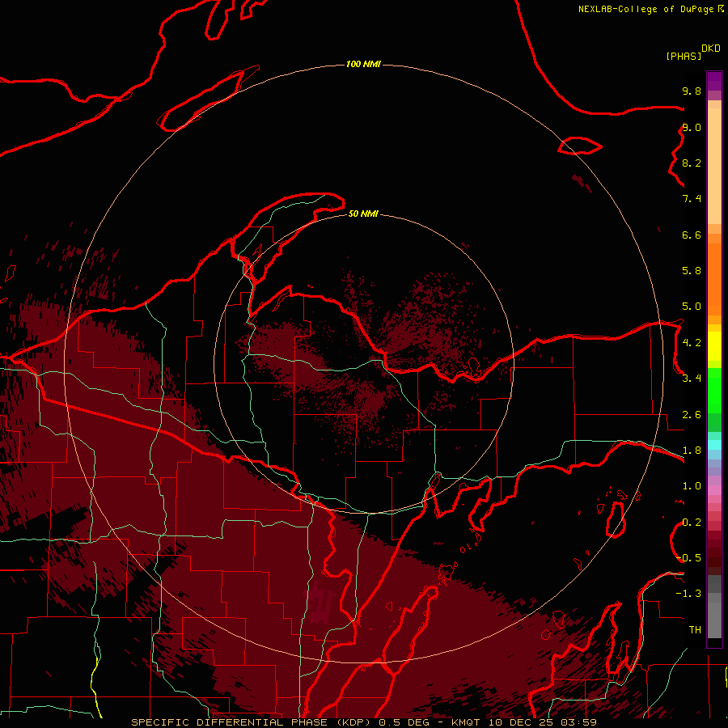Click the DKD legend title
Image resolution: width=728 pixels, height=728 pixels.
[711, 49]
